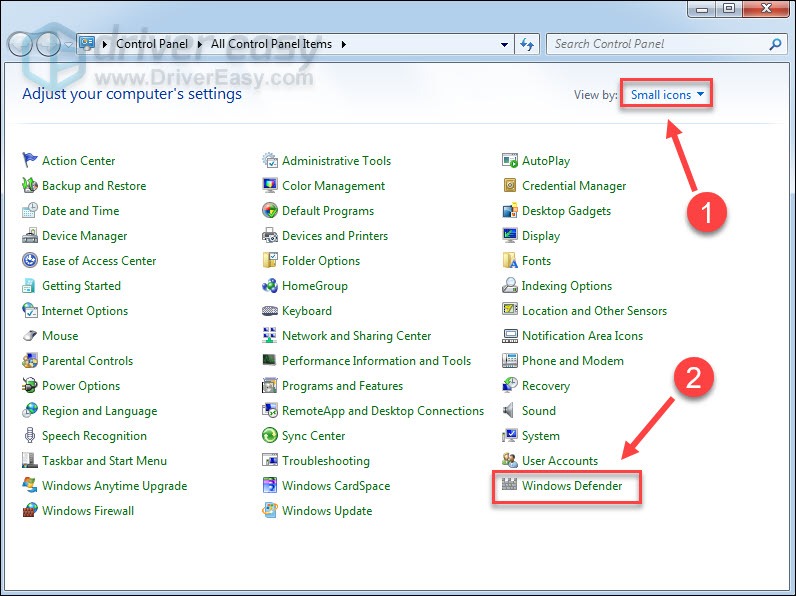Click the Windows Firewall brick icon
This screenshot has width=796, height=596.
(30, 510)
